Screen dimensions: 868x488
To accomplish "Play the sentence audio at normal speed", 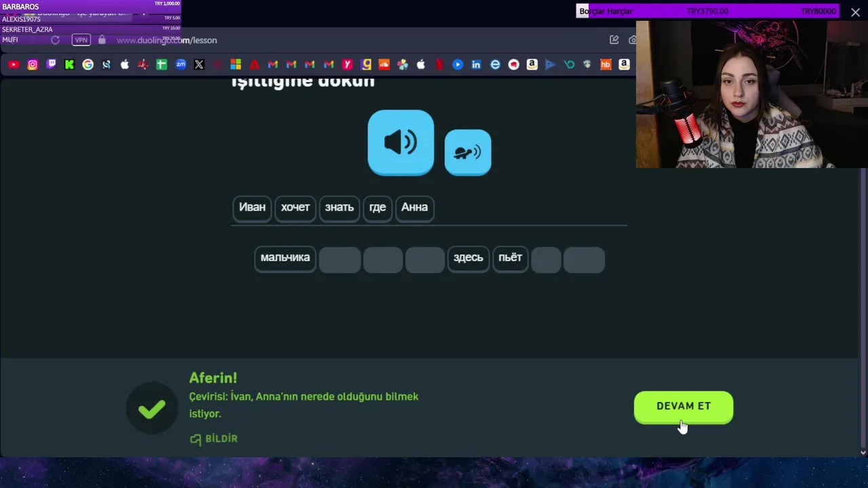I will click(x=401, y=142).
